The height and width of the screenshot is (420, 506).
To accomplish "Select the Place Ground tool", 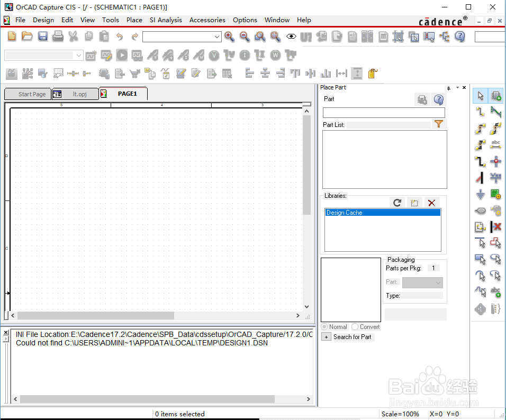I will coord(480,194).
